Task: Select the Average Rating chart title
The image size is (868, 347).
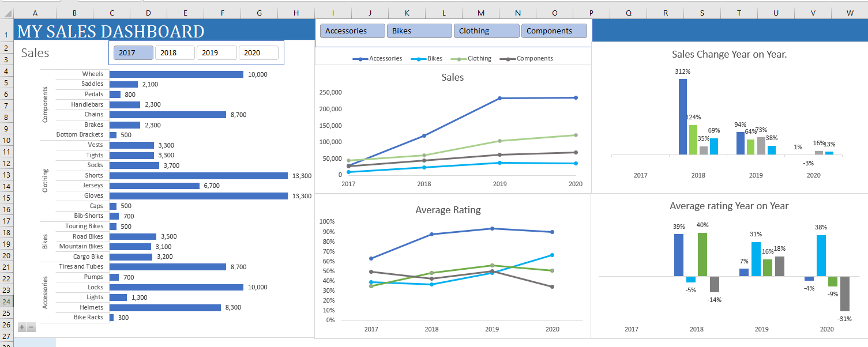Action: (448, 210)
